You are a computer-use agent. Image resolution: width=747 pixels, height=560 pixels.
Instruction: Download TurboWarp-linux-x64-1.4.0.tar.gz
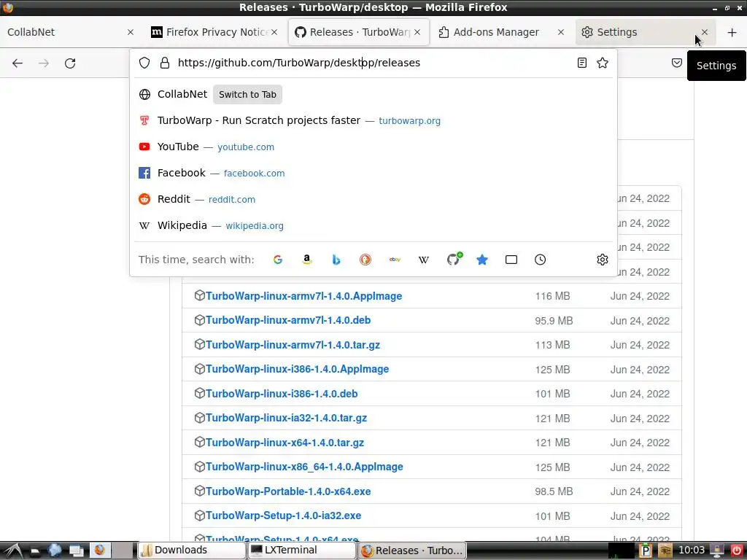coord(285,443)
